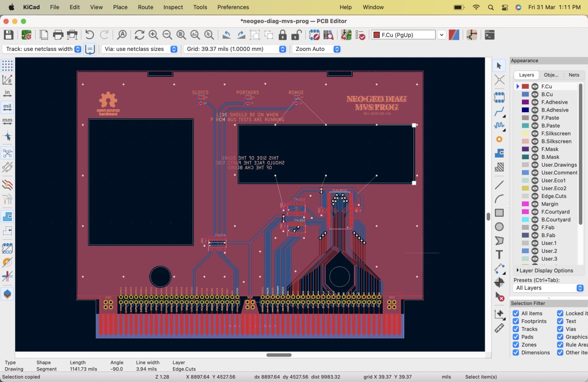The width and height of the screenshot is (588, 382).
Task: Click F.Cu layer color swatch
Action: coord(525,86)
